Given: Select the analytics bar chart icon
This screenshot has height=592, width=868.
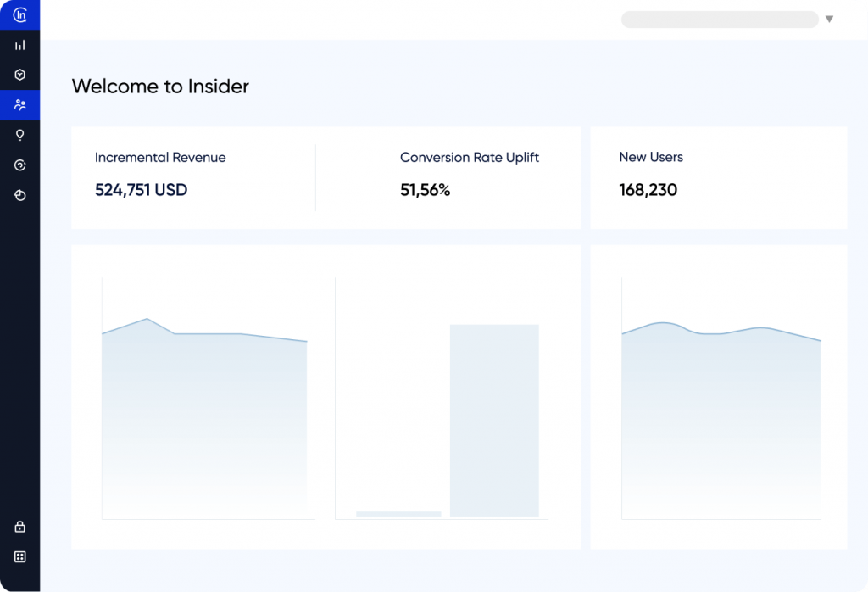Looking at the screenshot, I should coord(19,44).
